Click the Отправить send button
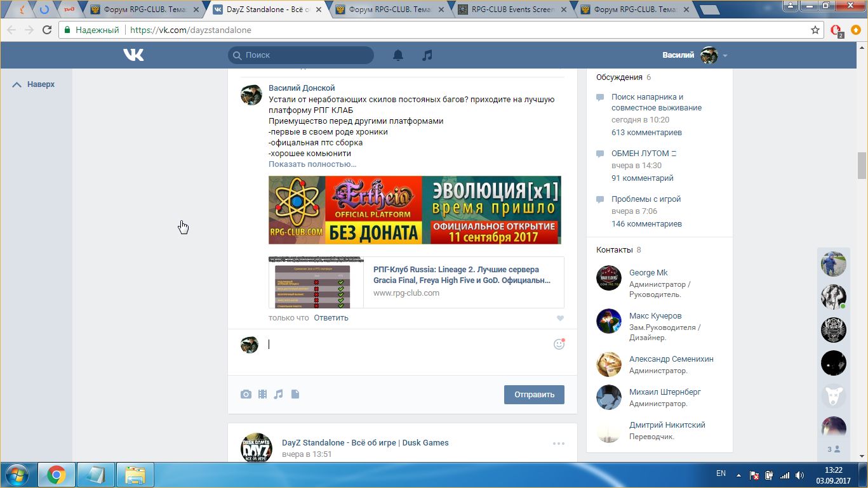868x488 pixels. coord(534,394)
